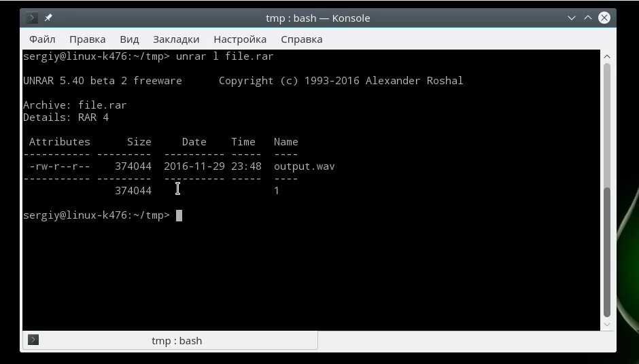The width and height of the screenshot is (639, 364).
Task: Click the 'Name' column header
Action: pyautogui.click(x=286, y=142)
